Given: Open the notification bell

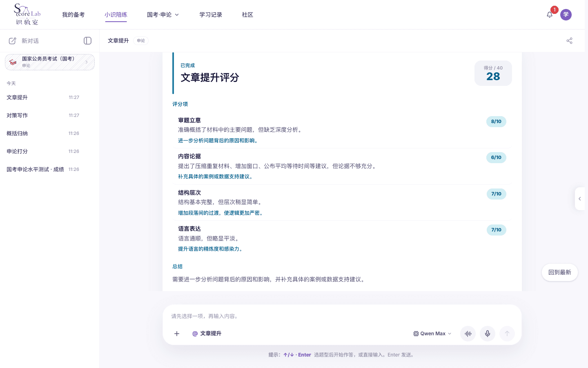Looking at the screenshot, I should (x=550, y=15).
